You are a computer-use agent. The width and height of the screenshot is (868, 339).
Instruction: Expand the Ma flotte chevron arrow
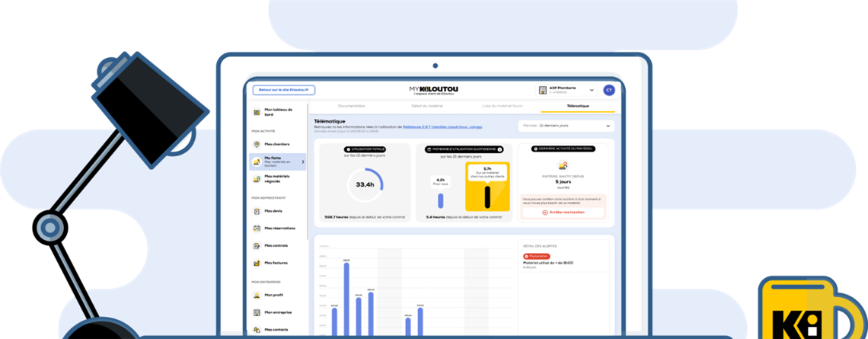pos(302,162)
